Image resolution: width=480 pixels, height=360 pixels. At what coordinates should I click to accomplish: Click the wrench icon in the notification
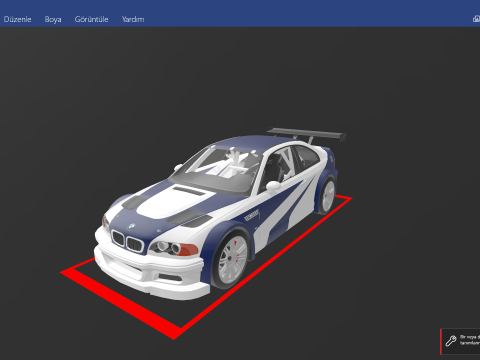coord(451,341)
